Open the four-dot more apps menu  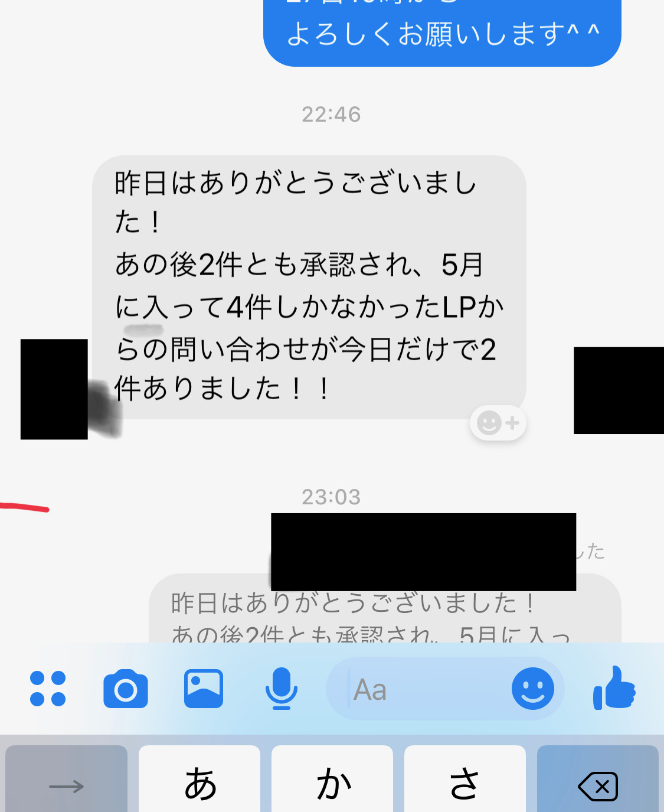[x=48, y=689]
